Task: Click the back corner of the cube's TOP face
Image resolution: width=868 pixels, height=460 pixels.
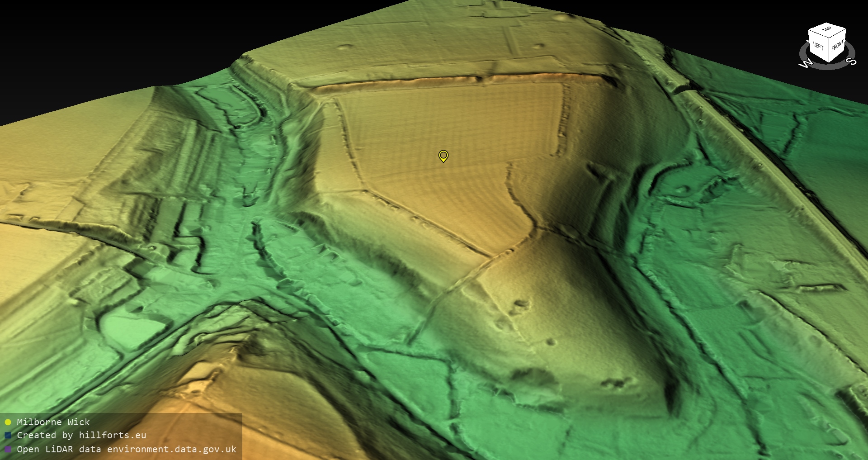Action: coord(827,23)
